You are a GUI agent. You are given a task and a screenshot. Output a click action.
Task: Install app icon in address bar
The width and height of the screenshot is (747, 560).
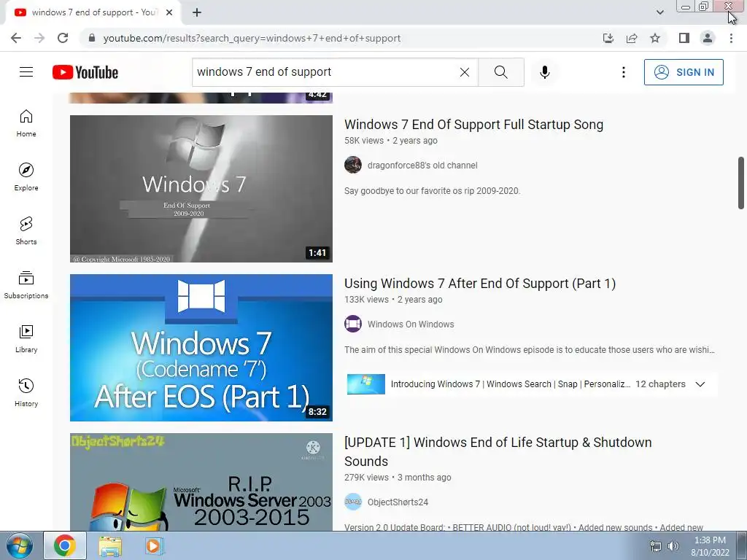pos(608,38)
